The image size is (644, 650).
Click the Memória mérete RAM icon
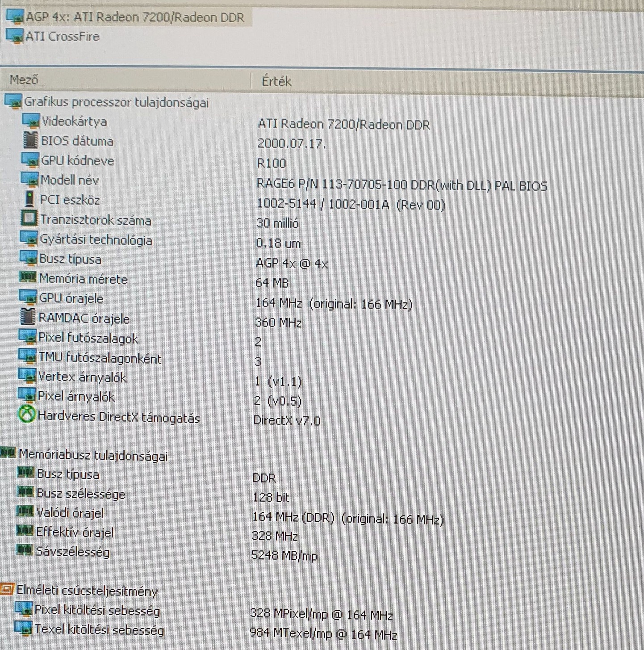click(x=28, y=277)
